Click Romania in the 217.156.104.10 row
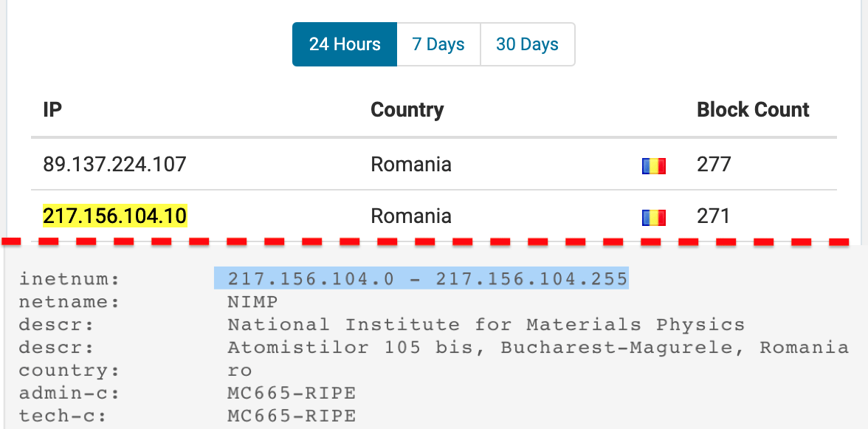The height and width of the screenshot is (429, 868). tap(411, 216)
